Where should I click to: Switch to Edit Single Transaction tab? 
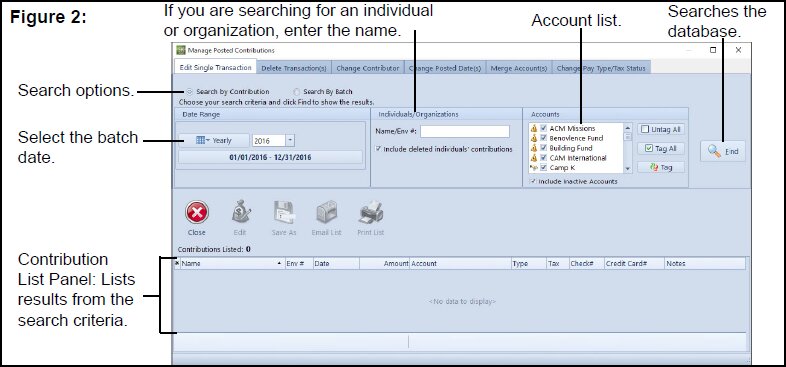(216, 67)
